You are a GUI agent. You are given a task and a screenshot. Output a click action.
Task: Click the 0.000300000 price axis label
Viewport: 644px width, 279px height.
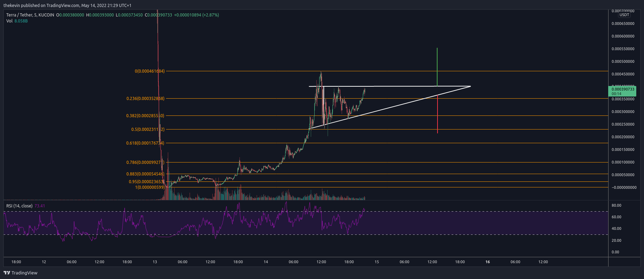623,112
